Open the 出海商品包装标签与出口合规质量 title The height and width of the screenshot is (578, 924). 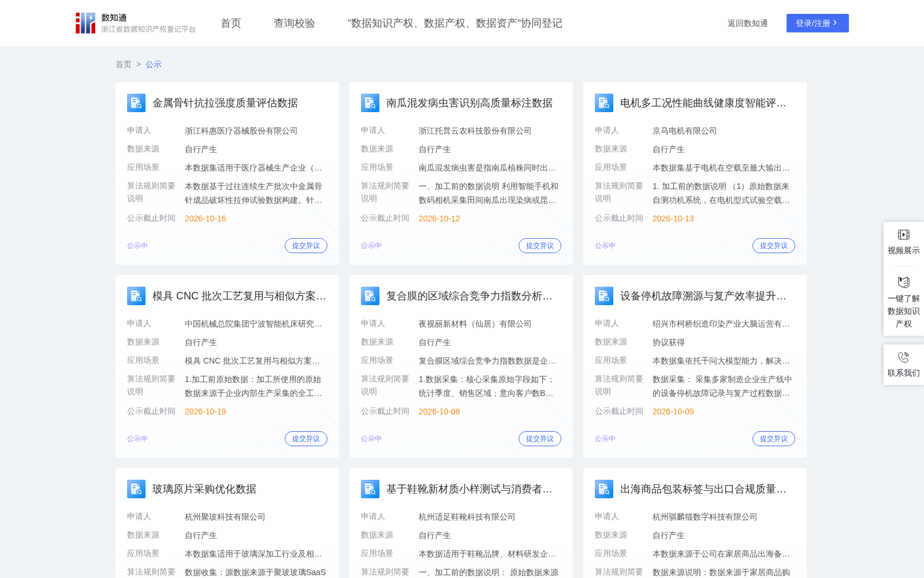click(703, 489)
